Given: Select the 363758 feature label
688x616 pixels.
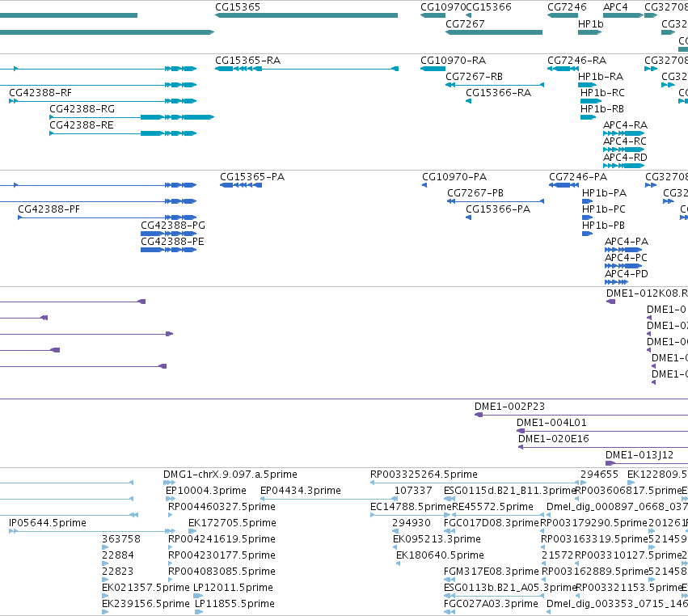Looking at the screenshot, I should point(121,538).
